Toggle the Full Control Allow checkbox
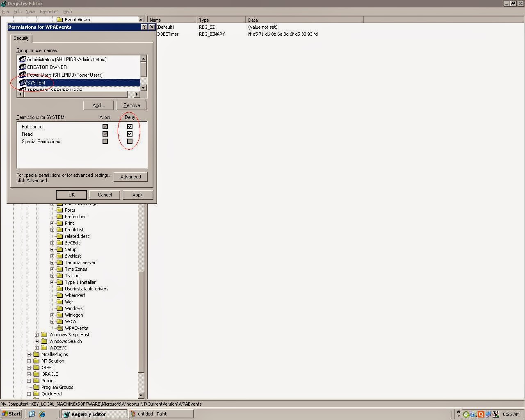Viewport: 525px width, 420px height. 105,127
